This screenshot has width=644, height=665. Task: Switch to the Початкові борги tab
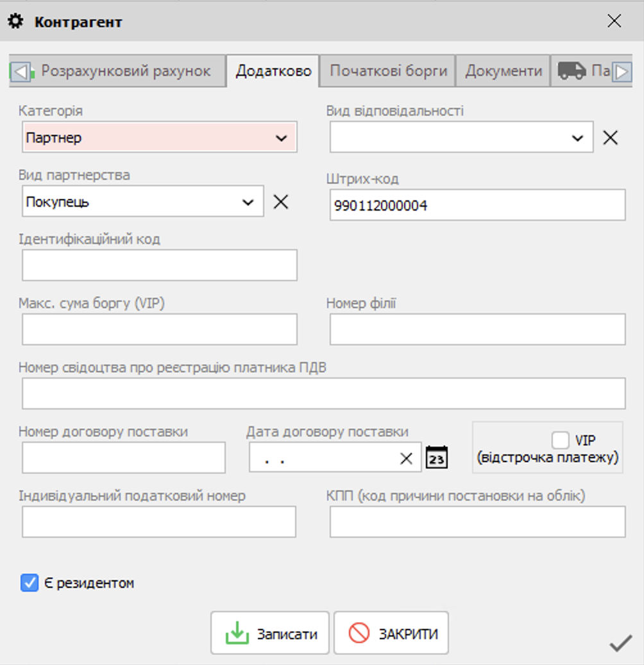click(x=388, y=71)
